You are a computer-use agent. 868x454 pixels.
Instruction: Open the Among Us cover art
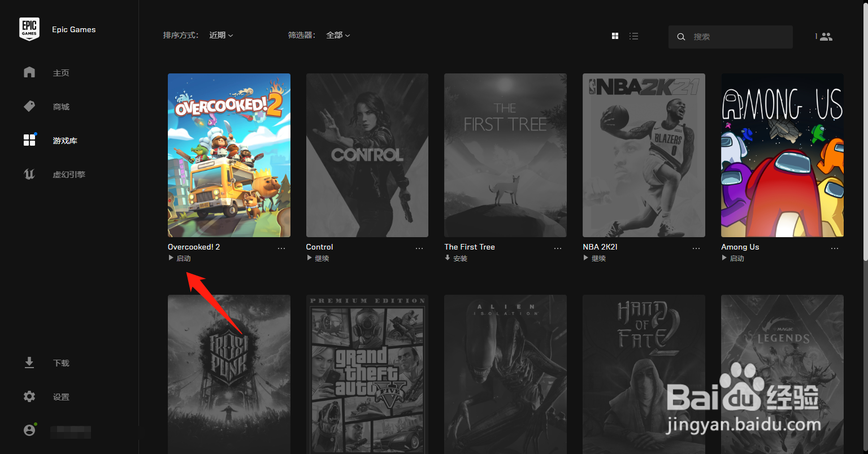(x=782, y=155)
